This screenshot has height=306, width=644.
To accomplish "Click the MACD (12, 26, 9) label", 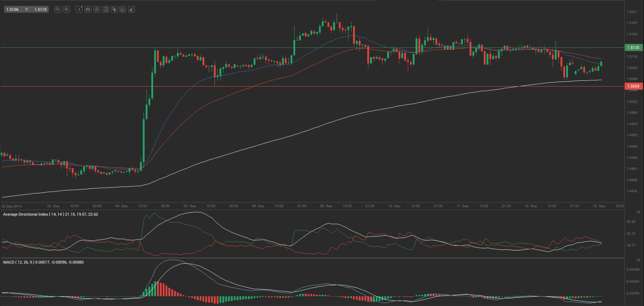I will click(43, 263).
